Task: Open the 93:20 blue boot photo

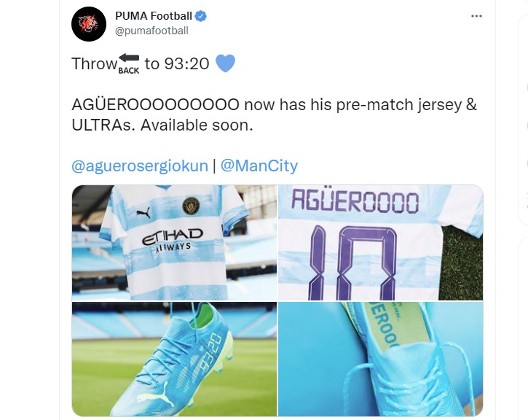Action: coord(174,359)
